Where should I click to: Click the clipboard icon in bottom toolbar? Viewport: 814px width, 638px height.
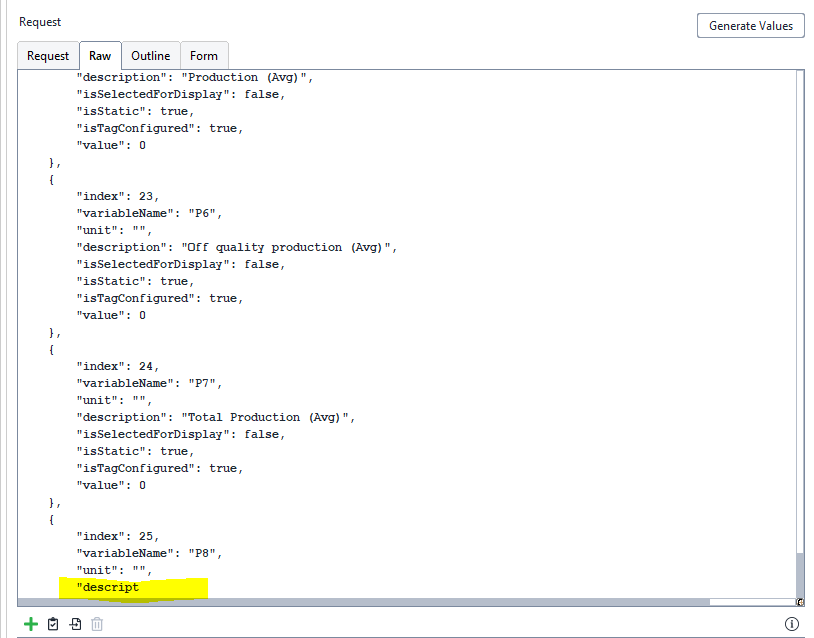(53, 624)
